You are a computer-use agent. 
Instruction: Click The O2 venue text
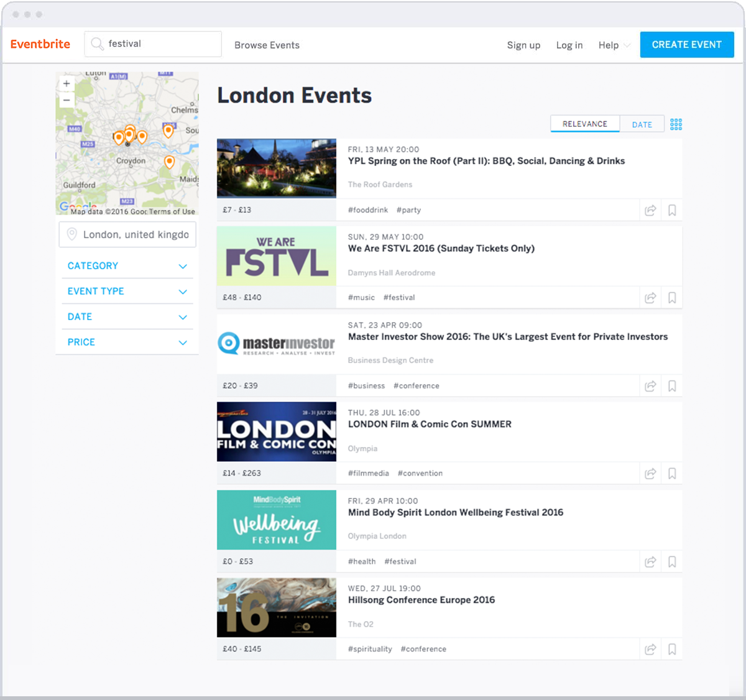click(x=361, y=625)
